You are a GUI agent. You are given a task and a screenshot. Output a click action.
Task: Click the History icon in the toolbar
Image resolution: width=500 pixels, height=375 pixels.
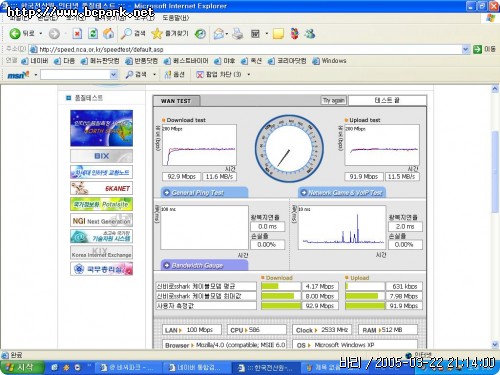point(200,33)
